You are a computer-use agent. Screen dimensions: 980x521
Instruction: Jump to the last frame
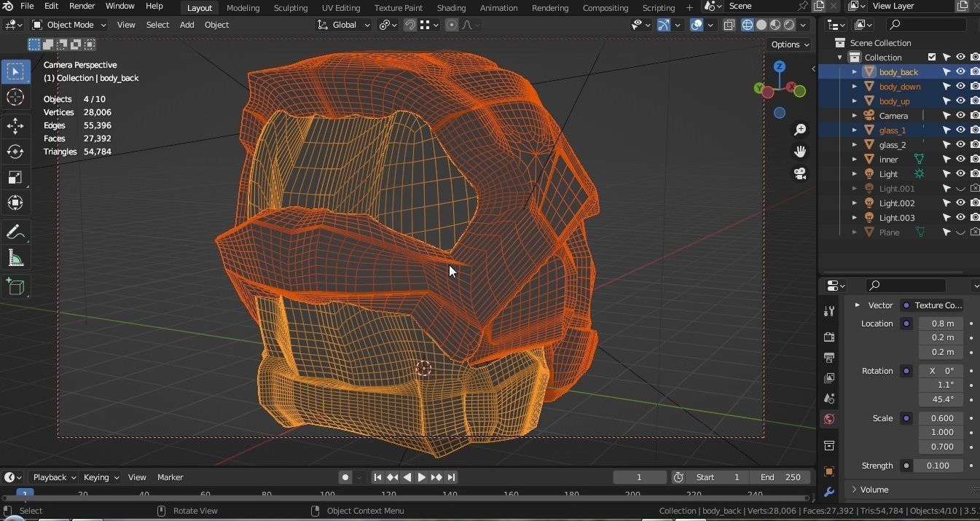(451, 477)
